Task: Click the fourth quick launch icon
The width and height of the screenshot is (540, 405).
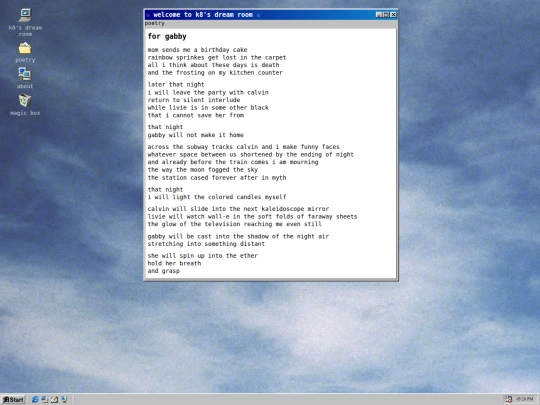Action: tap(64, 399)
